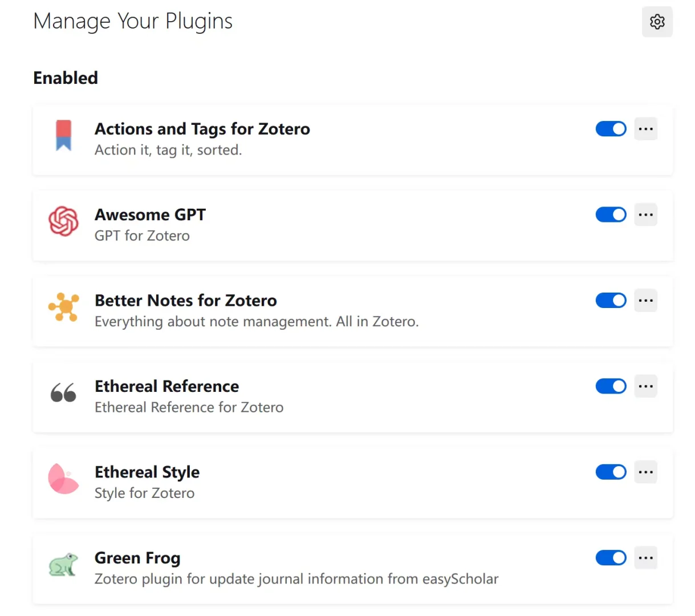Open plugin settings gear icon
The width and height of the screenshot is (695, 616).
click(657, 22)
